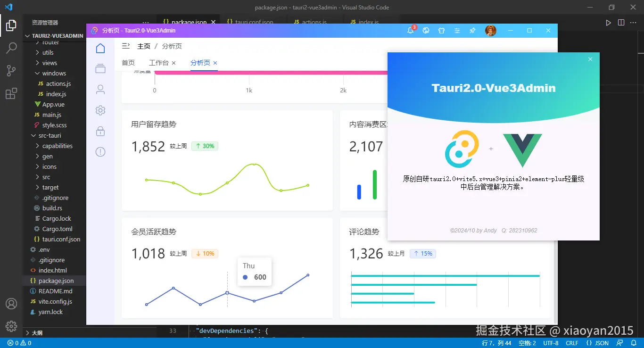Open notifications via the bell icon

(411, 30)
